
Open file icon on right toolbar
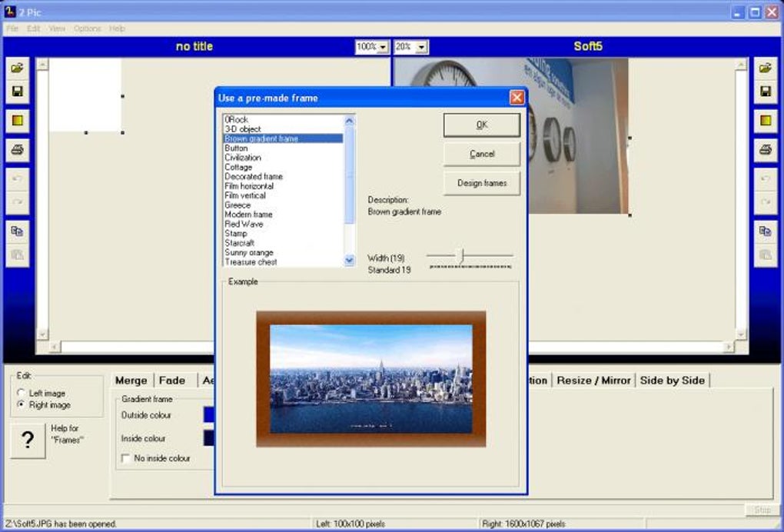[x=766, y=68]
